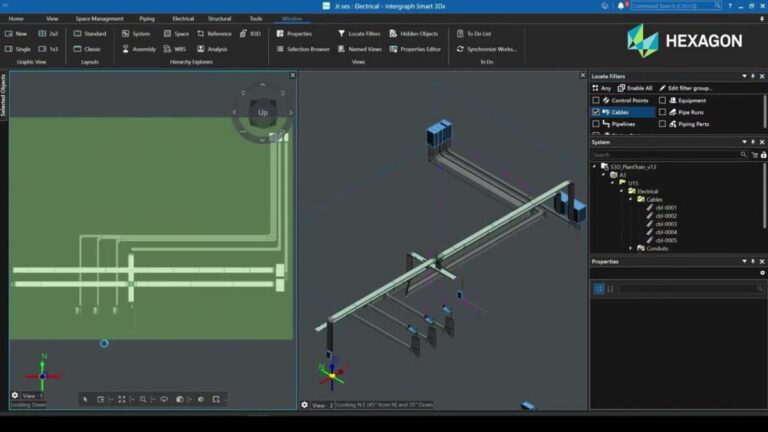Open the Properties Editor

pyautogui.click(x=415, y=49)
